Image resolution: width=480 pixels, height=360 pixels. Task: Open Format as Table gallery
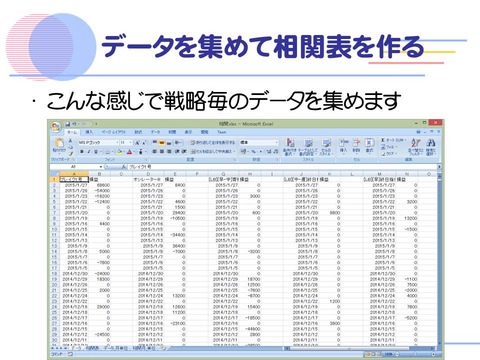pyautogui.click(x=308, y=147)
